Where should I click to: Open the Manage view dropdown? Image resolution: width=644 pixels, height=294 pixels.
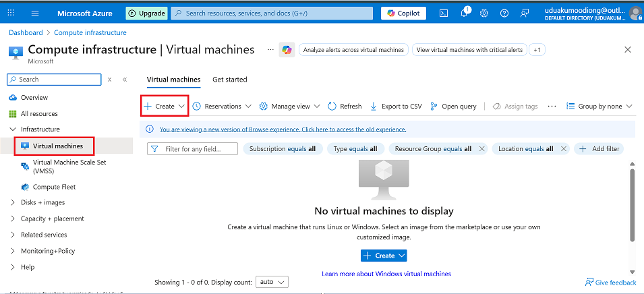coord(289,107)
